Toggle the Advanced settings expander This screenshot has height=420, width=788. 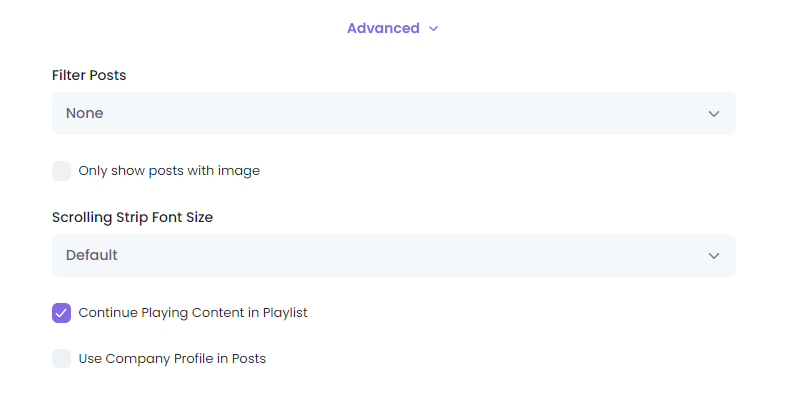pyautogui.click(x=392, y=28)
